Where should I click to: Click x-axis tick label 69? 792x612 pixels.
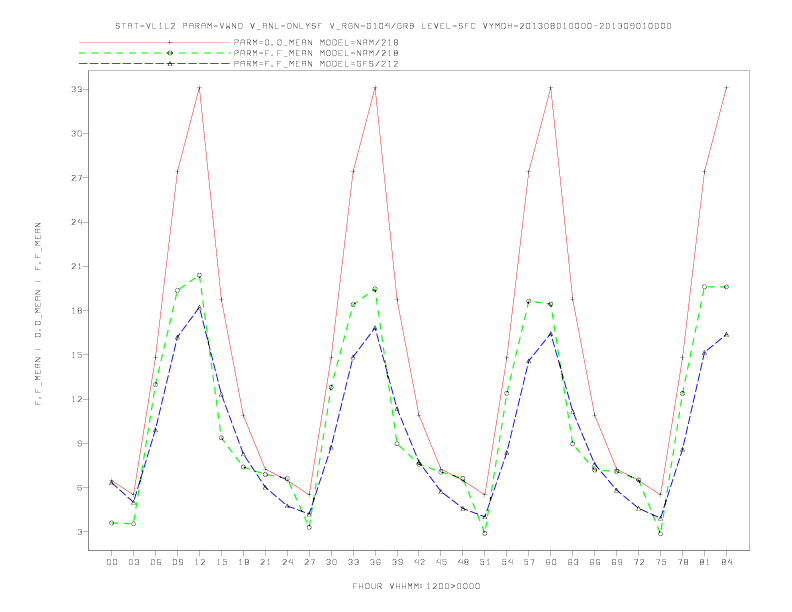617,562
